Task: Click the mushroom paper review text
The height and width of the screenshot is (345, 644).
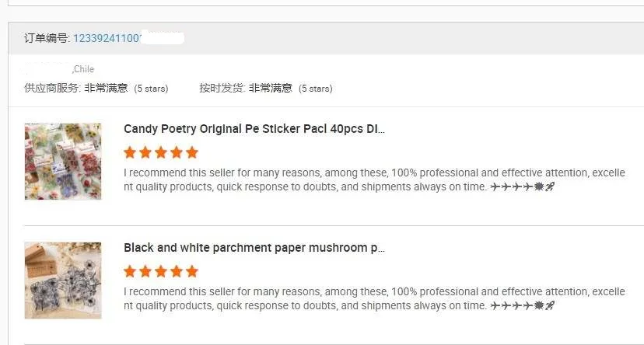Action: tap(373, 298)
